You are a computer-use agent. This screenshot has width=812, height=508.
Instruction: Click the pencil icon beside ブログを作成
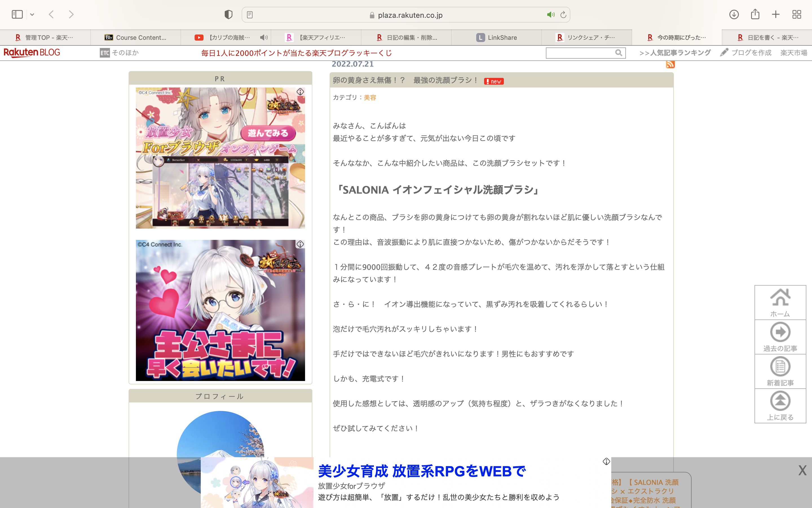pyautogui.click(x=724, y=52)
